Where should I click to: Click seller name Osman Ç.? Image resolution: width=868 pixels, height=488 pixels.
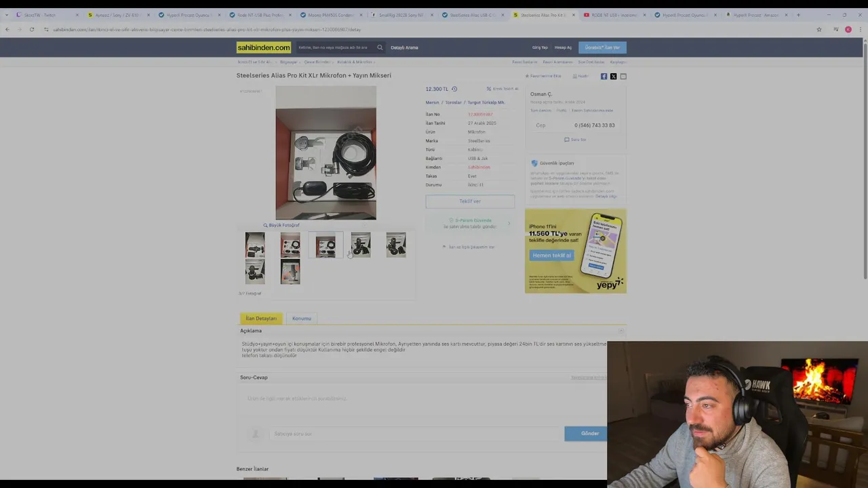[x=541, y=94]
